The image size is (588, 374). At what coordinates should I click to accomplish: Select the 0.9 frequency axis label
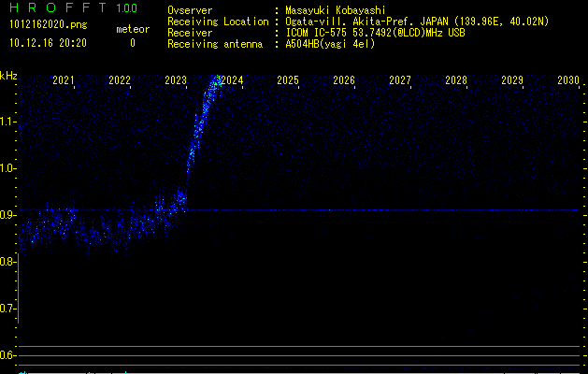pyautogui.click(x=8, y=214)
